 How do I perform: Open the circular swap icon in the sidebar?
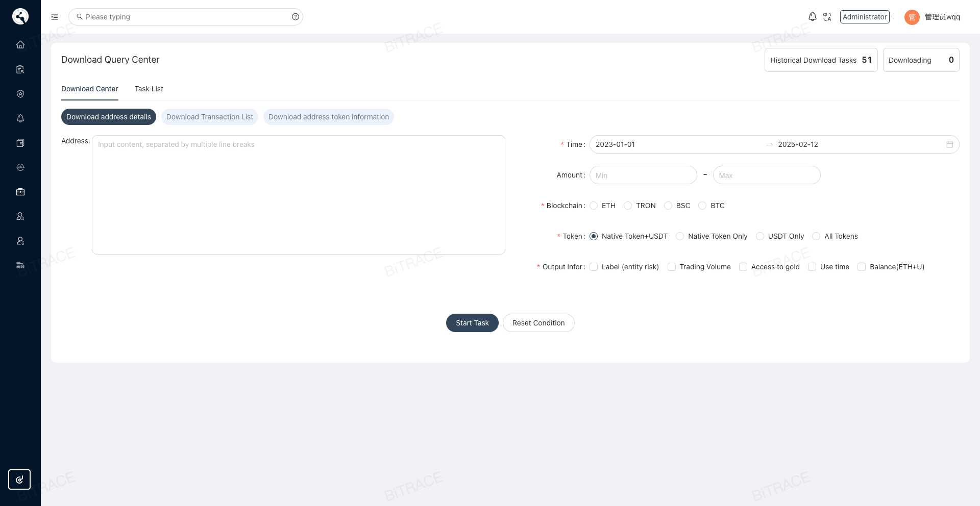pos(20,167)
